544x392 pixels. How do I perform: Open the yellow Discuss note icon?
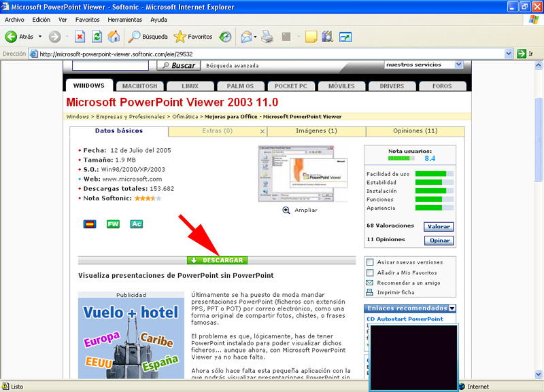(311, 37)
